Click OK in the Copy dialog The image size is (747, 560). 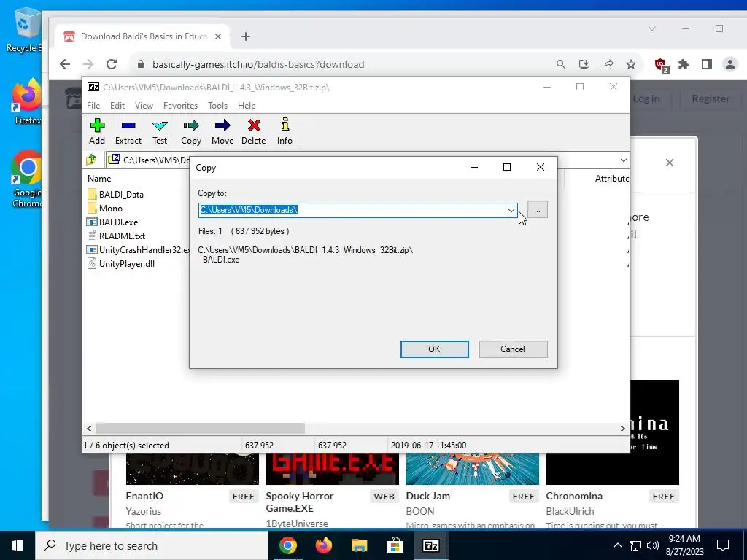[434, 349]
